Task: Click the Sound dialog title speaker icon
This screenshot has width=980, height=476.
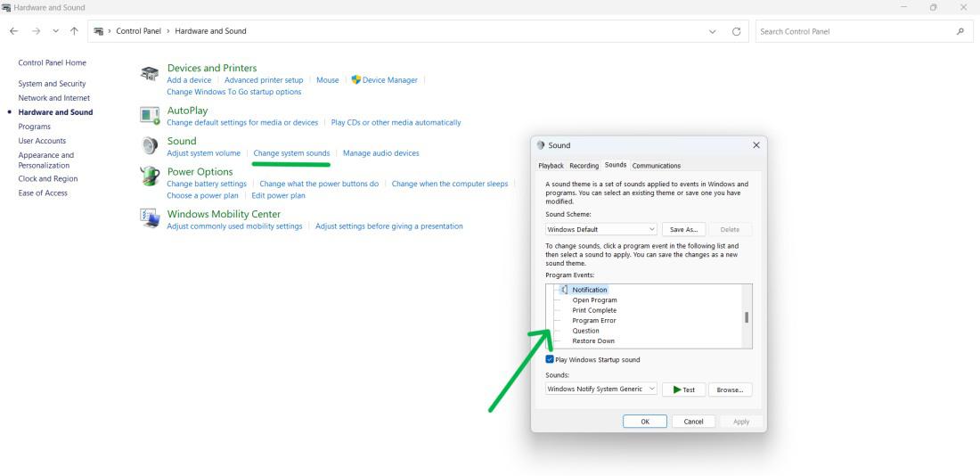Action: point(541,145)
